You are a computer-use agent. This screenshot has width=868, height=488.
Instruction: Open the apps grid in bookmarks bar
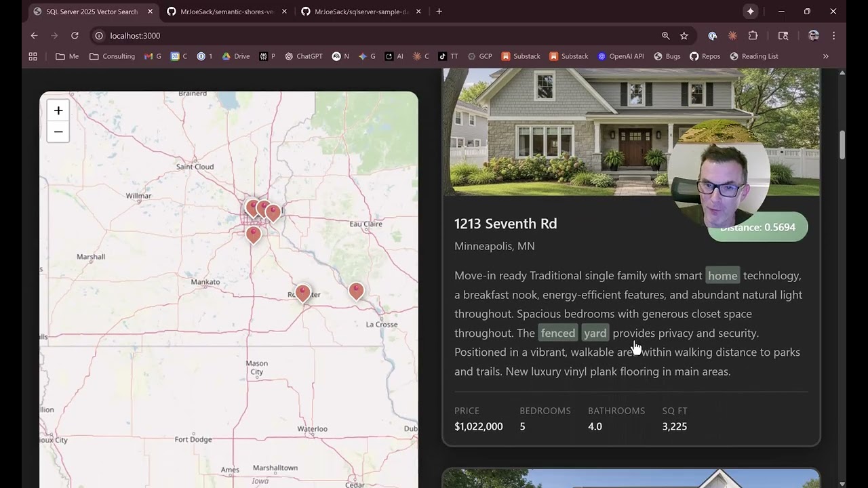pyautogui.click(x=33, y=56)
